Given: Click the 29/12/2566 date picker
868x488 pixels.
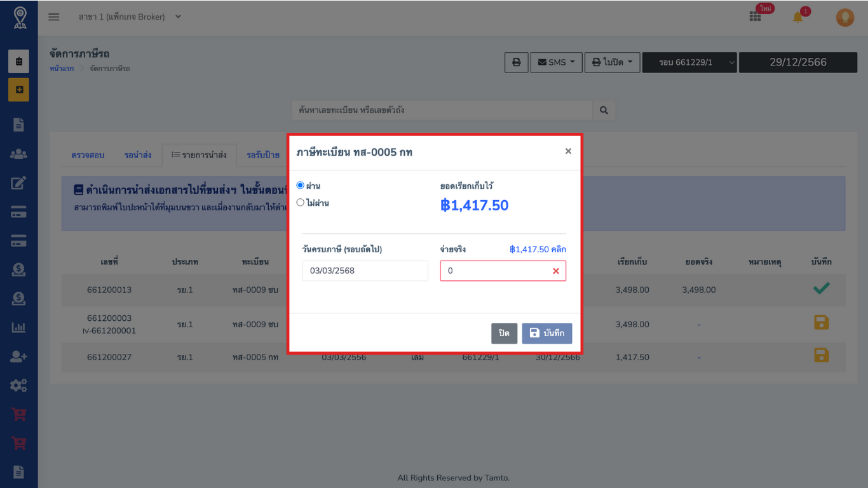Looking at the screenshot, I should (x=798, y=62).
